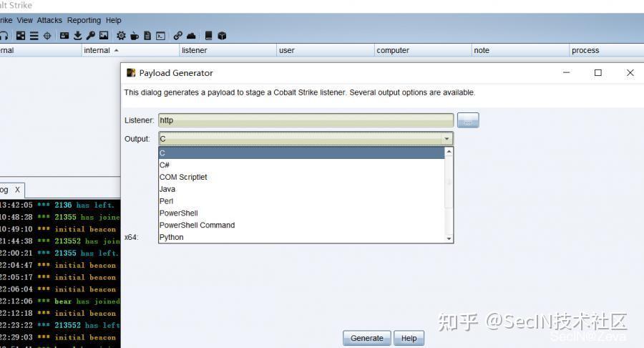Open the Help book icon in toolbar
This screenshot has height=348, width=644.
209,36
